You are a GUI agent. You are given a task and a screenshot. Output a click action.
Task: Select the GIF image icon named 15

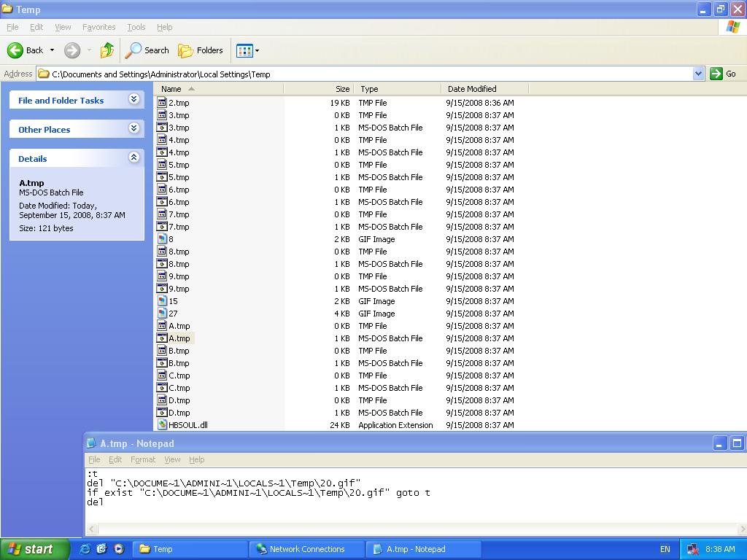[x=162, y=300]
